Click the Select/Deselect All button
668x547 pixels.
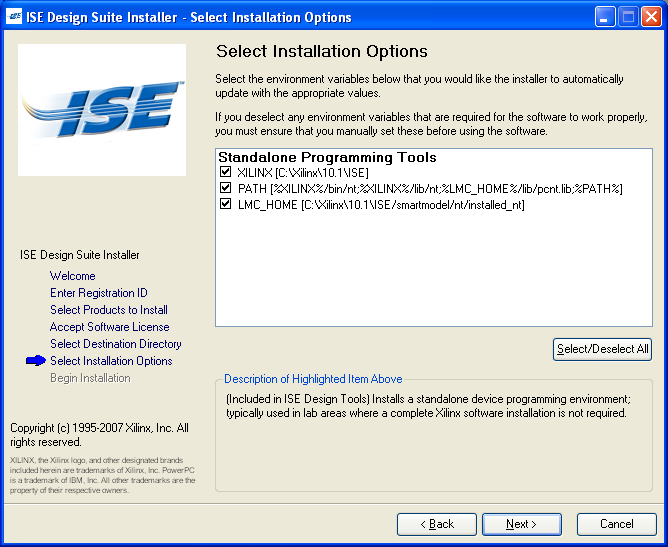point(602,349)
